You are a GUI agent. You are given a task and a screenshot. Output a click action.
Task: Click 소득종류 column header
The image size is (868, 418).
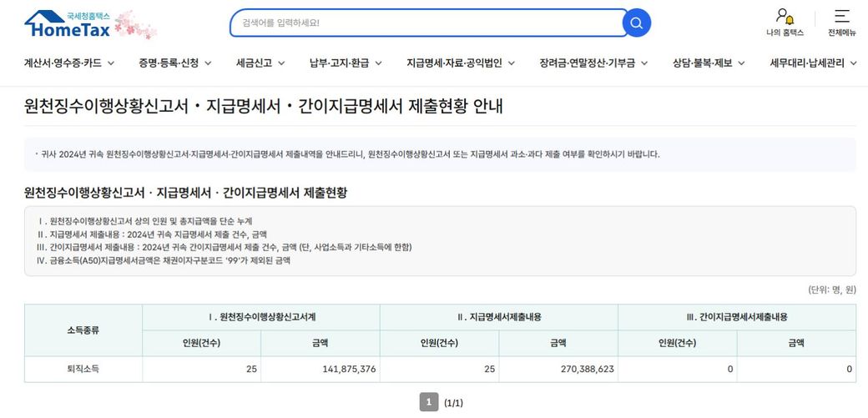(83, 330)
